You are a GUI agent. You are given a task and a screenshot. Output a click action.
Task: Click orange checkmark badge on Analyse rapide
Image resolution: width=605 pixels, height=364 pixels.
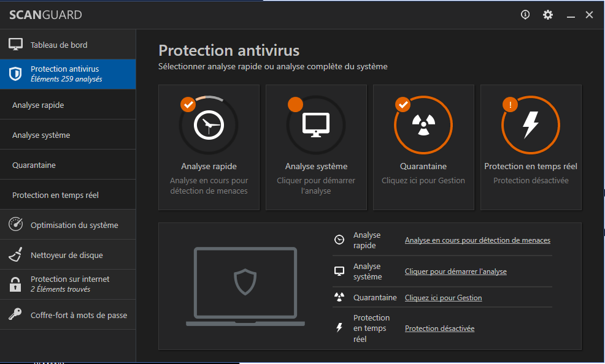188,104
